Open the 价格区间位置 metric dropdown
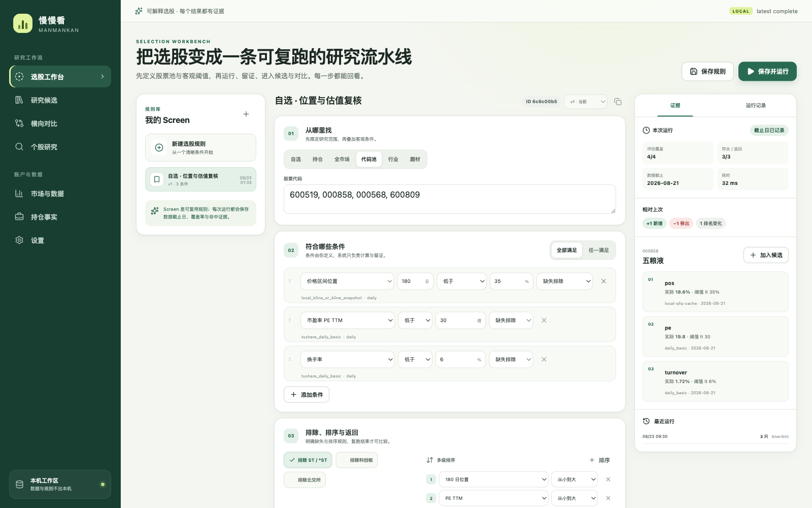Image resolution: width=812 pixels, height=508 pixels. click(348, 281)
